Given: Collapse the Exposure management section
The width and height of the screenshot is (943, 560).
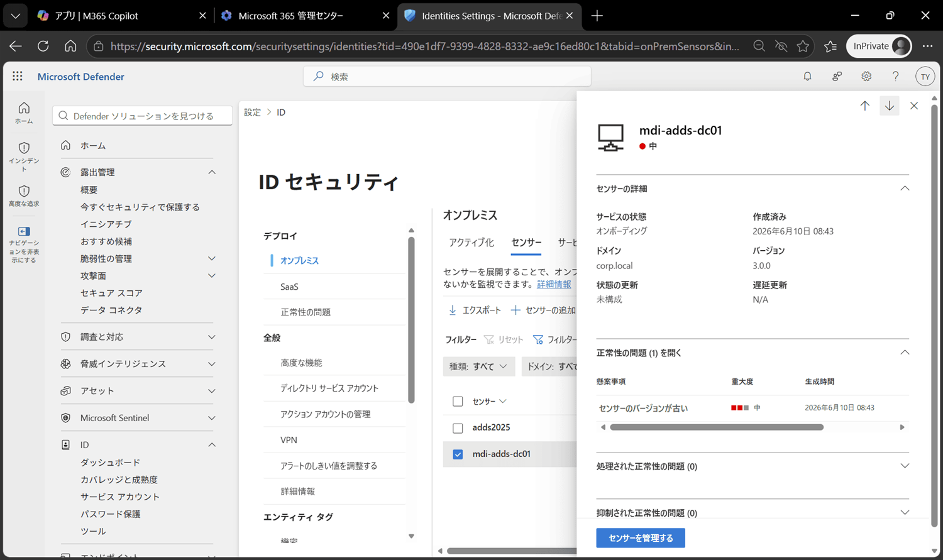Looking at the screenshot, I should click(x=212, y=172).
